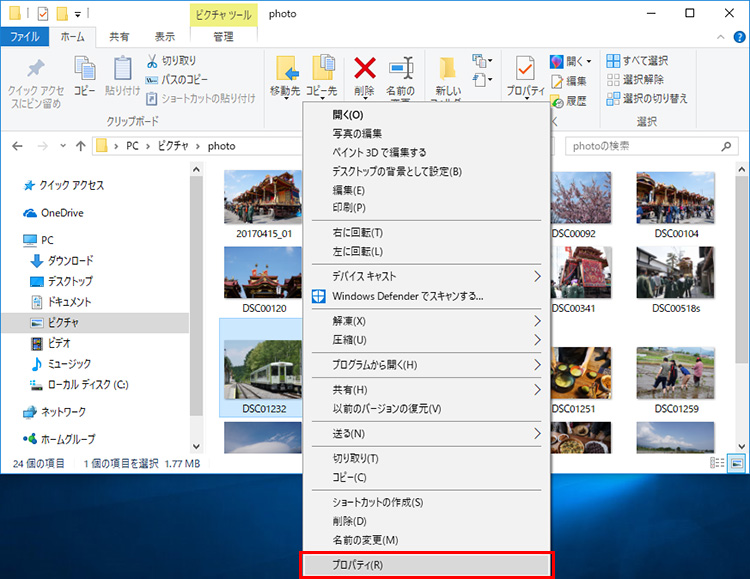
Task: Click the Properties checkmark icon in ribbon
Action: pos(523,70)
